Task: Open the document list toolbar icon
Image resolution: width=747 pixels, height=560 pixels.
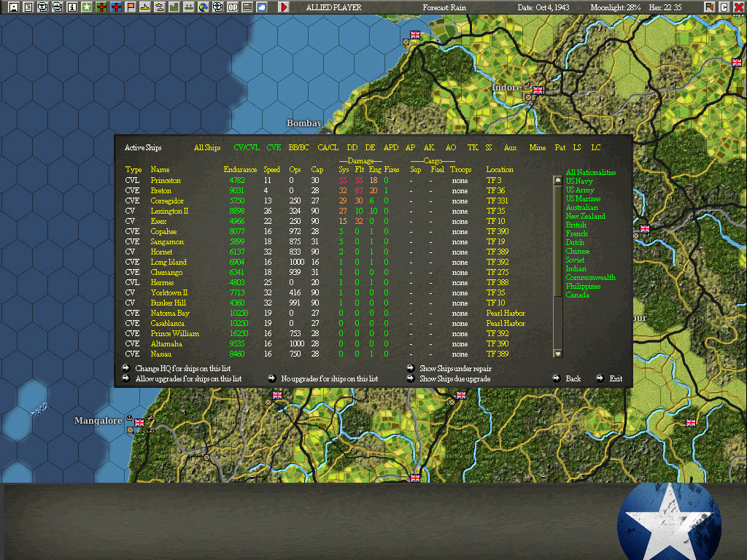Action: (28, 7)
